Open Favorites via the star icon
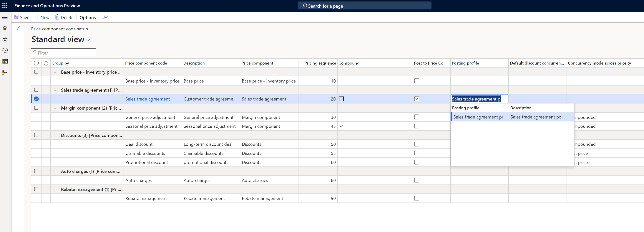644x232 pixels. click(x=5, y=39)
